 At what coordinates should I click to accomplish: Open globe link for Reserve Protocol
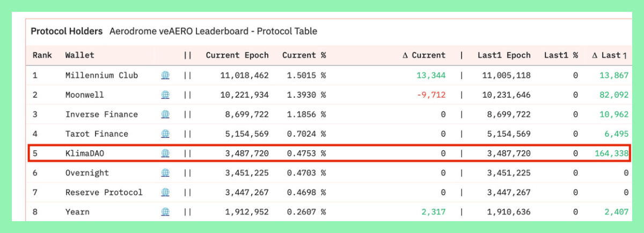(165, 192)
